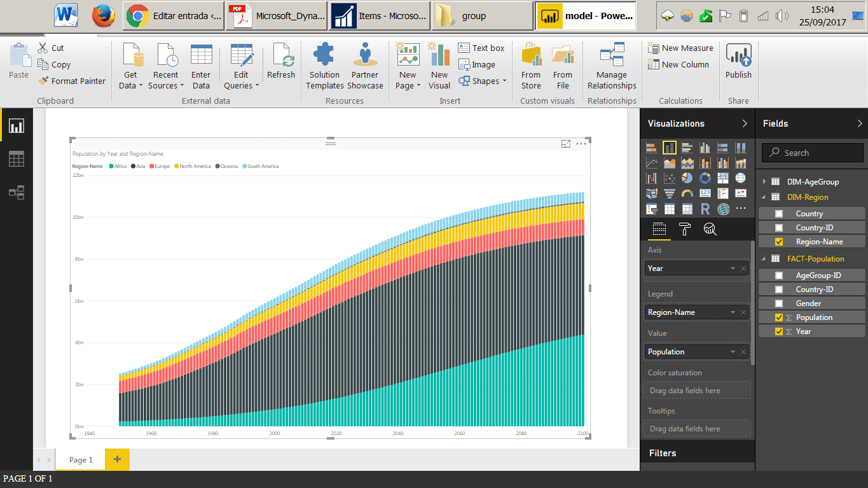
Task: Select the ArcGIS maps visualization
Action: tap(722, 209)
